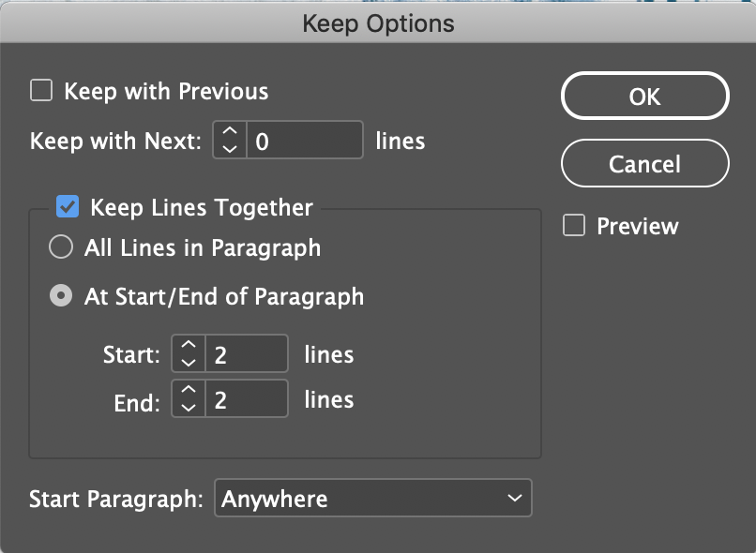
Task: Click the OK button
Action: coord(644,96)
